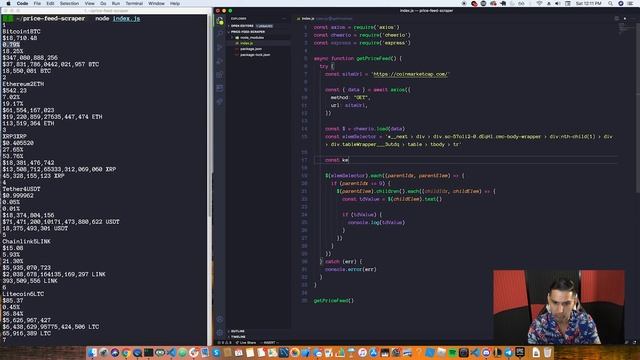Open Trash in the Dock
The width and height of the screenshot is (640, 360).
pyautogui.click(x=547, y=353)
